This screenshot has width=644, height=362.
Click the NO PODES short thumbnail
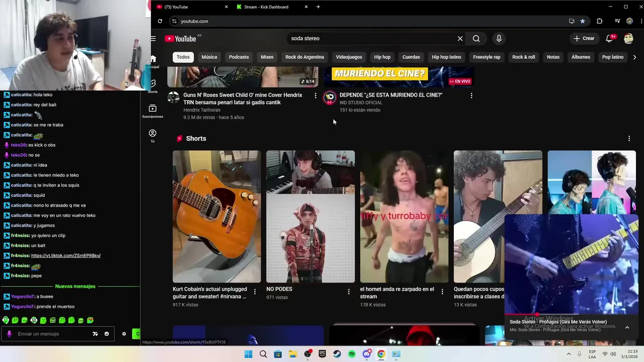tap(310, 217)
